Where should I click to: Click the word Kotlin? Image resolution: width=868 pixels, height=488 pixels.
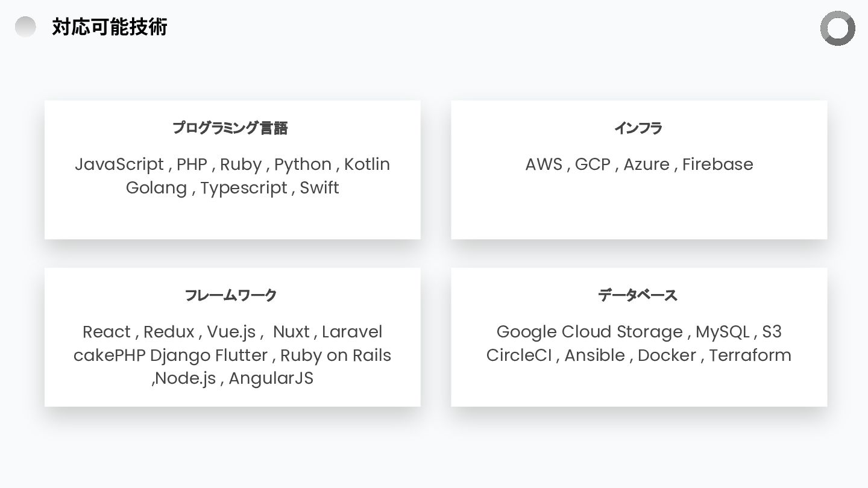pos(367,164)
